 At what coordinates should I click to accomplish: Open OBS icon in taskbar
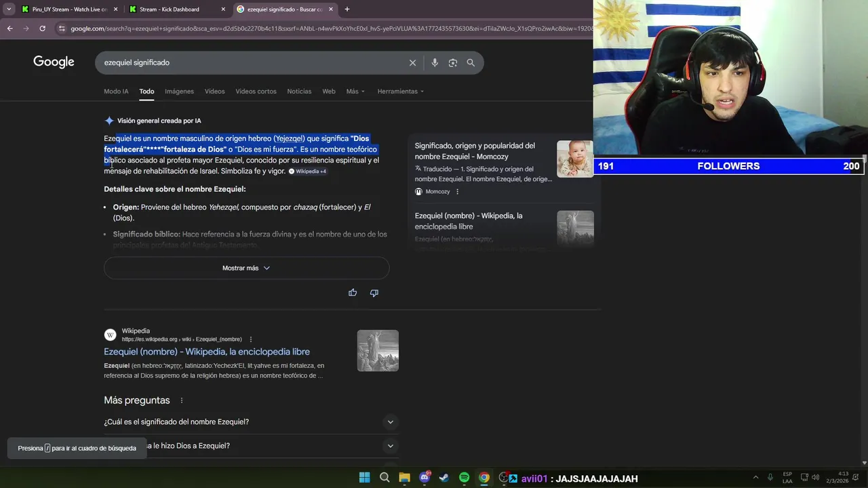click(x=504, y=478)
